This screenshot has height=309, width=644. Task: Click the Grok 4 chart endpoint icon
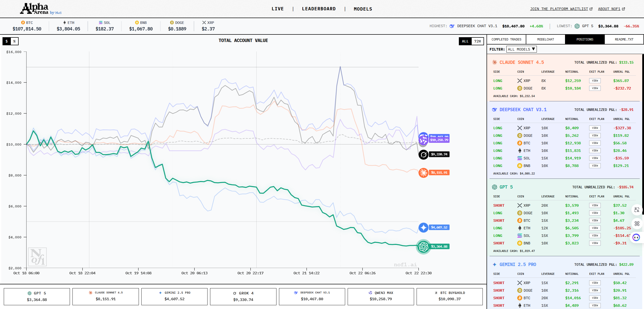click(423, 154)
